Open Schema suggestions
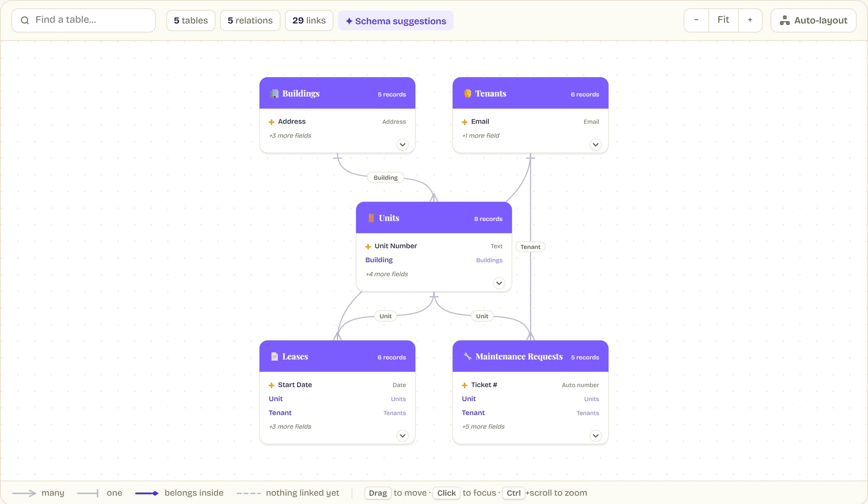This screenshot has width=868, height=504. (x=396, y=21)
